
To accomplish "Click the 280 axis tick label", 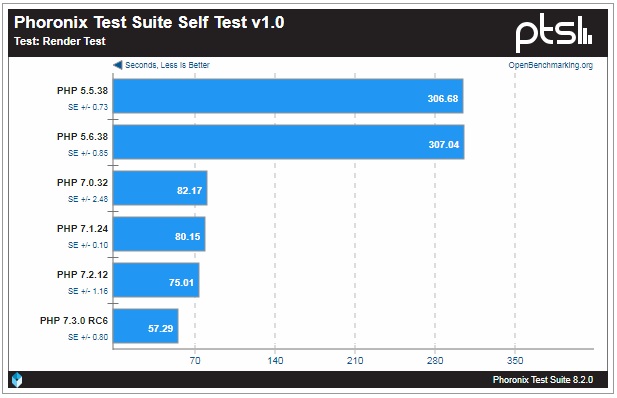I will [435, 361].
